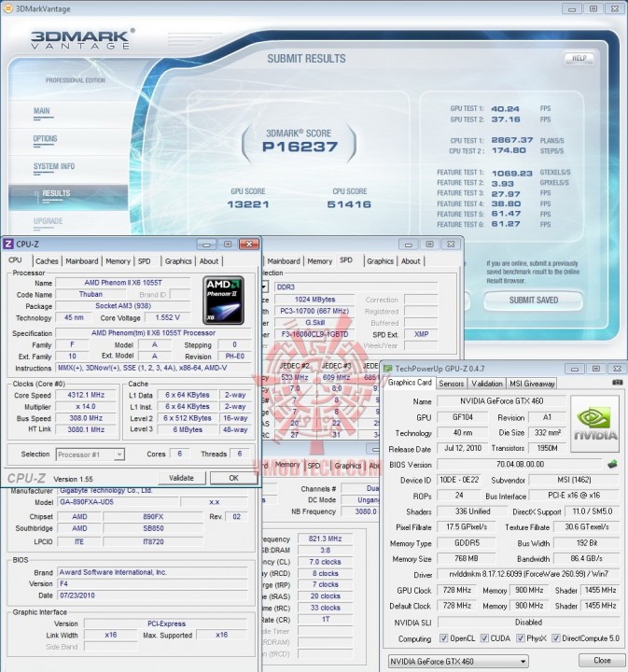The height and width of the screenshot is (672, 628).
Task: Click the mainboard model GA-890FXA-UD5
Action: (x=118, y=502)
